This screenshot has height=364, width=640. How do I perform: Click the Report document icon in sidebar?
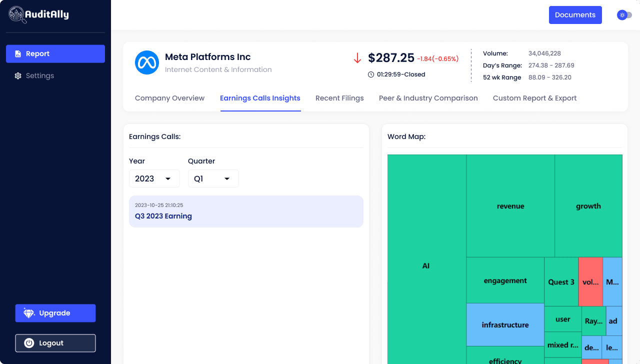(18, 54)
